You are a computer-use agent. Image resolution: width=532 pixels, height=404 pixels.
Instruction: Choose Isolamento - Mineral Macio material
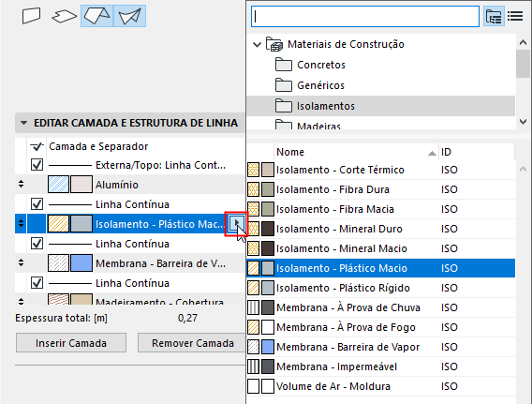point(380,248)
